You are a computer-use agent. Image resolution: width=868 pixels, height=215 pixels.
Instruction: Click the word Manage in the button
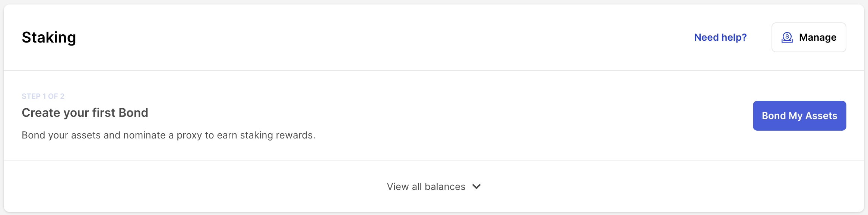[818, 37]
